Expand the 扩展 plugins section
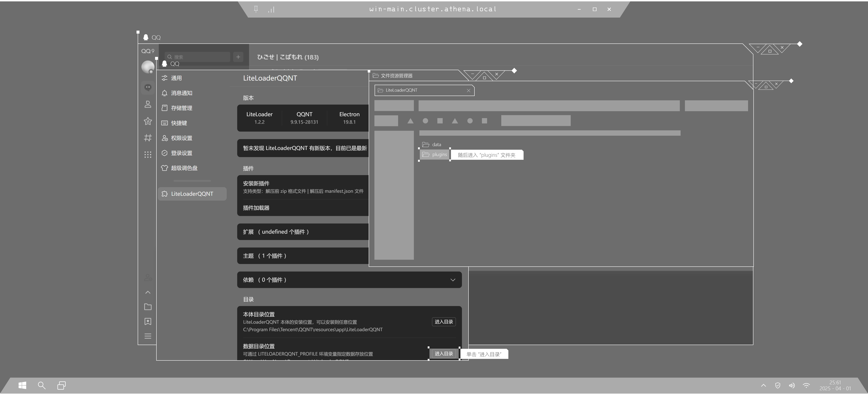Image resolution: width=868 pixels, height=395 pixels. point(303,232)
